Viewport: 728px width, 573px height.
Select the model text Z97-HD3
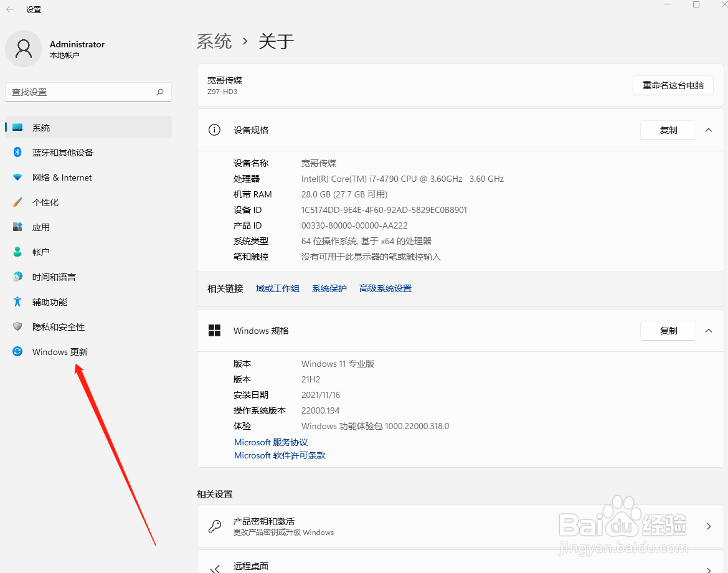222,92
